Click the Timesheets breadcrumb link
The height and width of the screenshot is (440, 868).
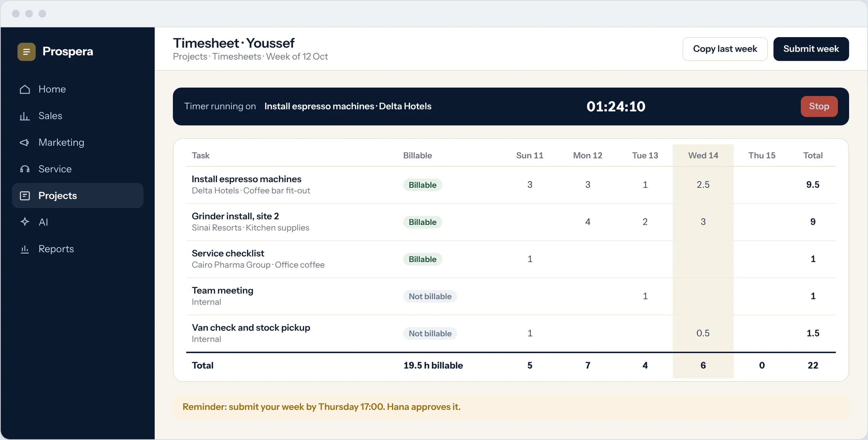237,56
